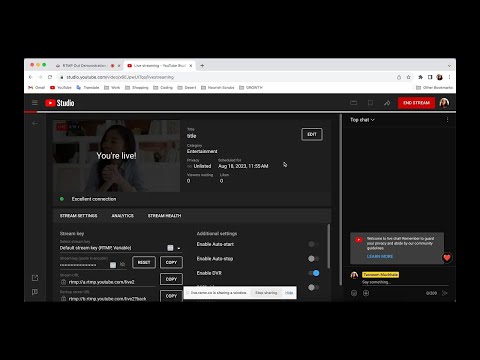Viewport: 480px width, 360px height.
Task: Open the Nourish Scrubs bookmarks folder
Action: click(x=218, y=88)
